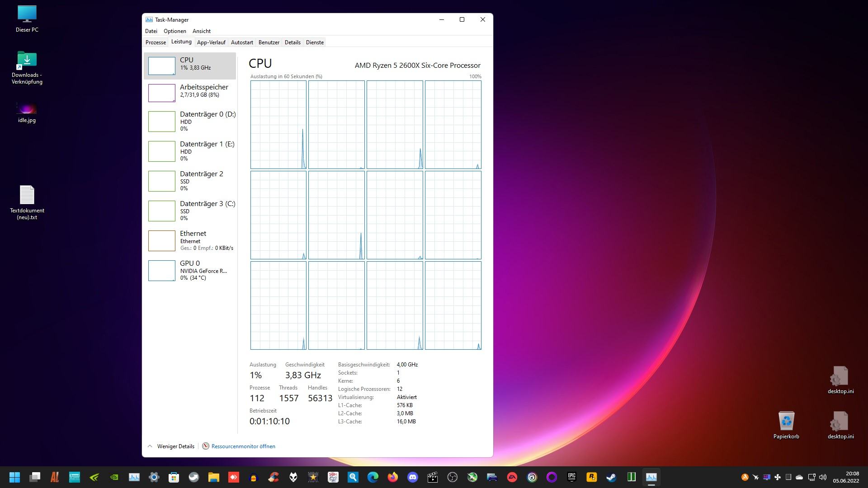Launch the orange AL app from taskbar
This screenshot has width=868, height=488.
coord(55,477)
